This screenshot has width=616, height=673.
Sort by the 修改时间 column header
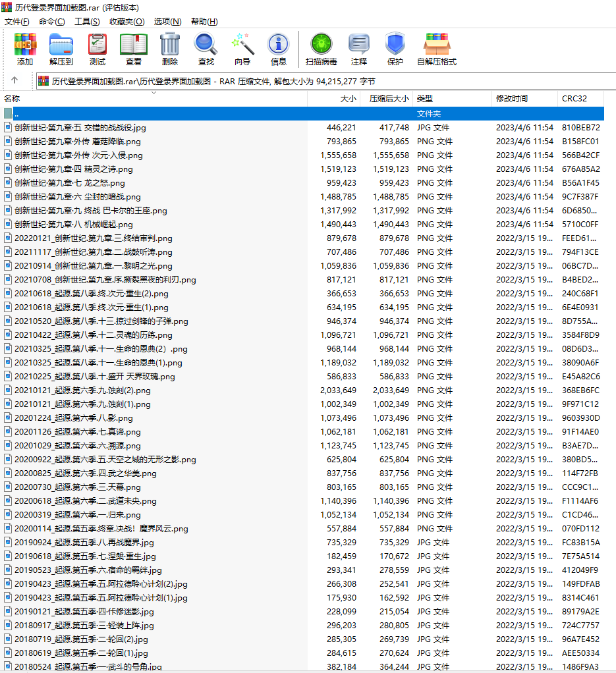[524, 98]
